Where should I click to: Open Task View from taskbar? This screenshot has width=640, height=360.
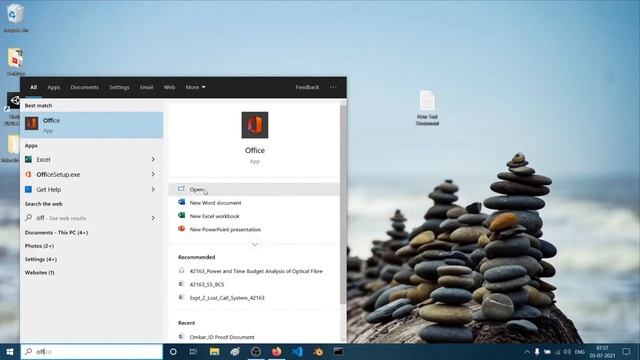[x=193, y=351]
